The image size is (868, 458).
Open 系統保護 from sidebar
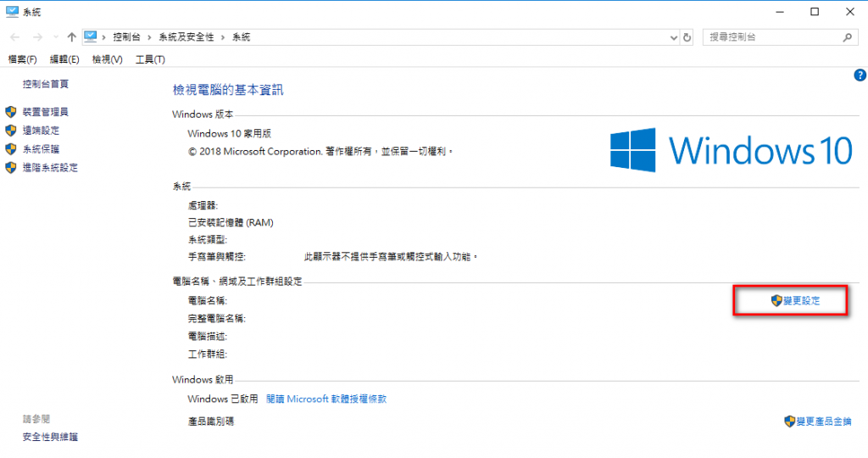click(x=41, y=149)
